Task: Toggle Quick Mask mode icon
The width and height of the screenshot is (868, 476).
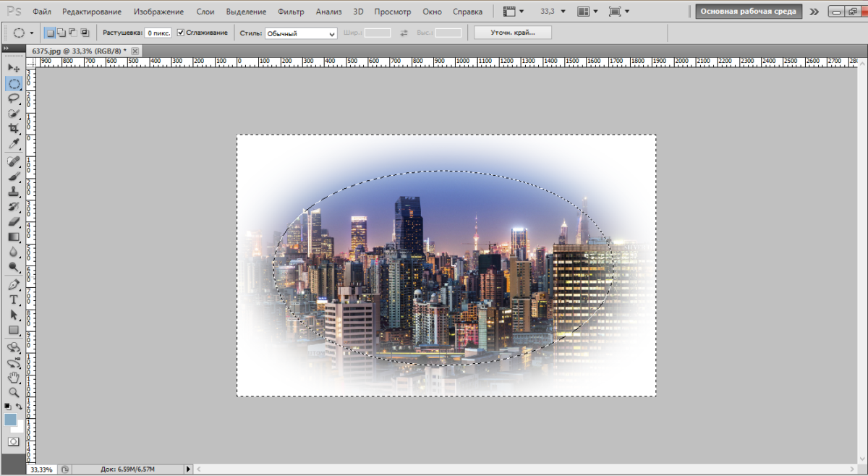Action: [x=13, y=441]
